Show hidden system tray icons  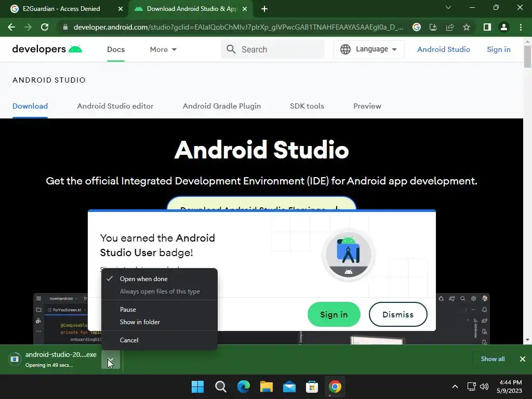click(455, 387)
